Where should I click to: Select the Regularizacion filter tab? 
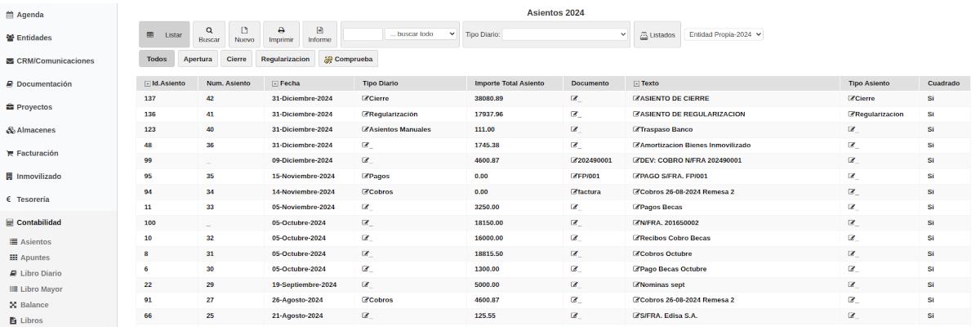click(x=286, y=59)
